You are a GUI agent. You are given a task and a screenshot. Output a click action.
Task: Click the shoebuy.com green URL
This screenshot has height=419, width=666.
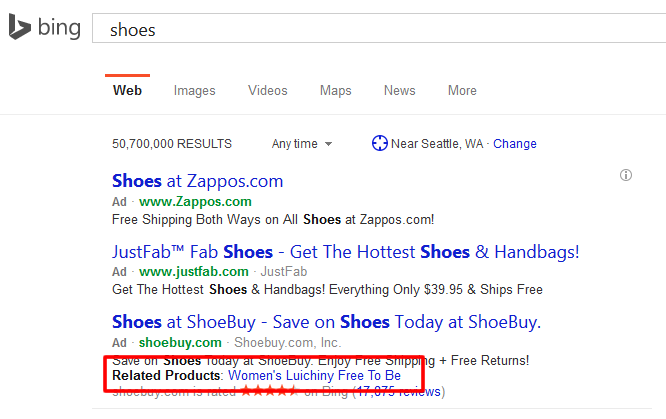(x=180, y=342)
